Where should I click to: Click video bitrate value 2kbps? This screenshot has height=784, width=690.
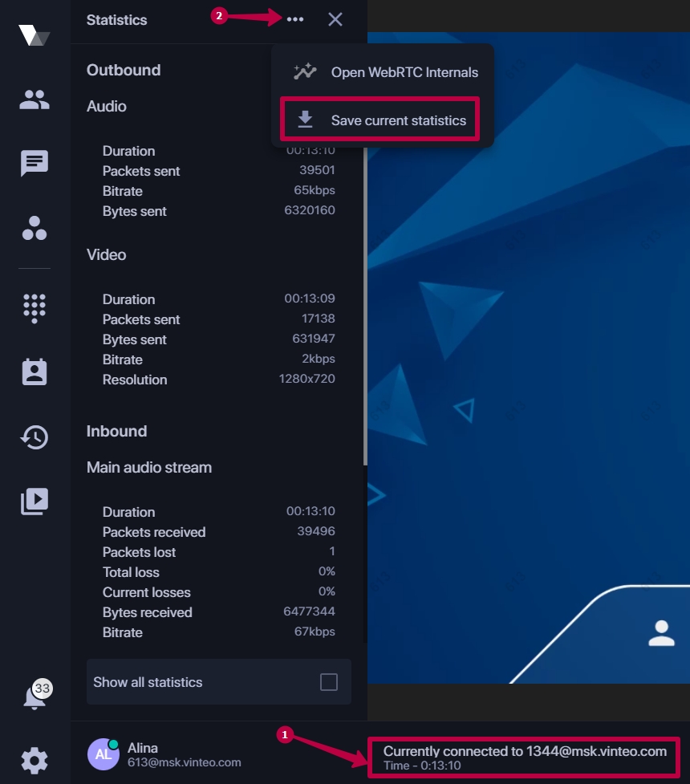click(x=318, y=359)
